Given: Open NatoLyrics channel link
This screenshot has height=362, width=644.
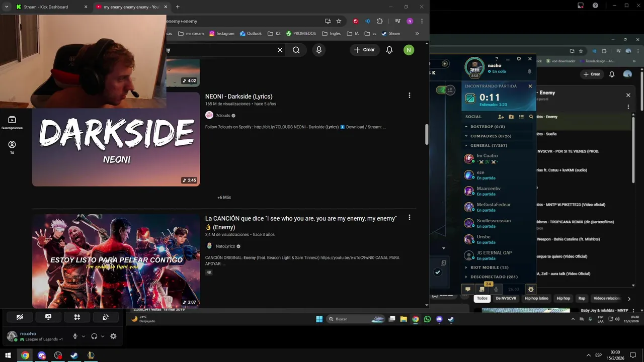Looking at the screenshot, I should tap(225, 246).
